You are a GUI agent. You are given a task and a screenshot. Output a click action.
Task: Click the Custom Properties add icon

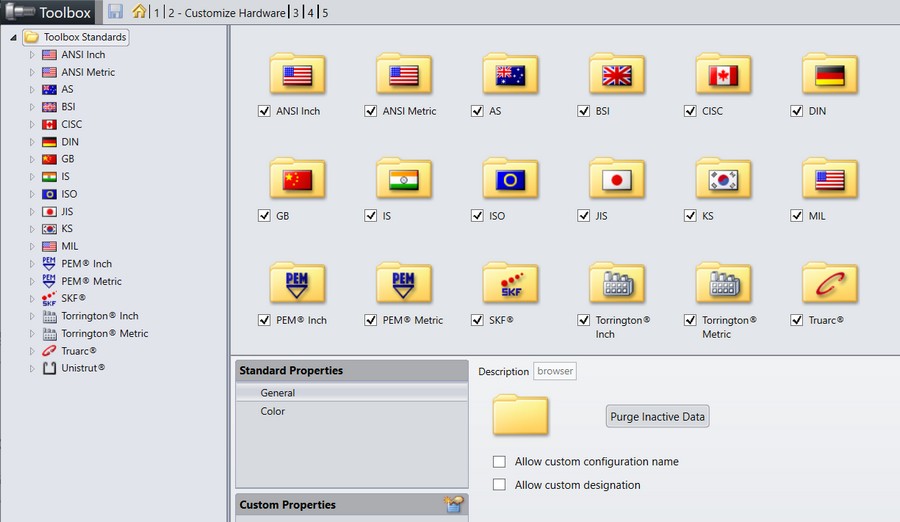[x=453, y=504]
